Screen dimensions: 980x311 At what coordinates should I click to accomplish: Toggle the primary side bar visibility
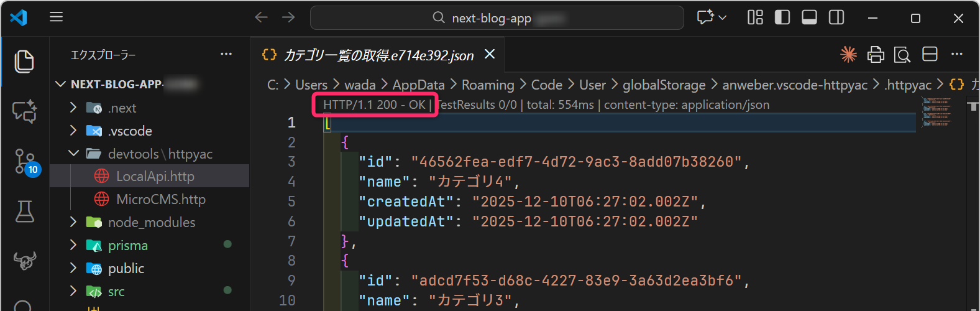pos(782,17)
